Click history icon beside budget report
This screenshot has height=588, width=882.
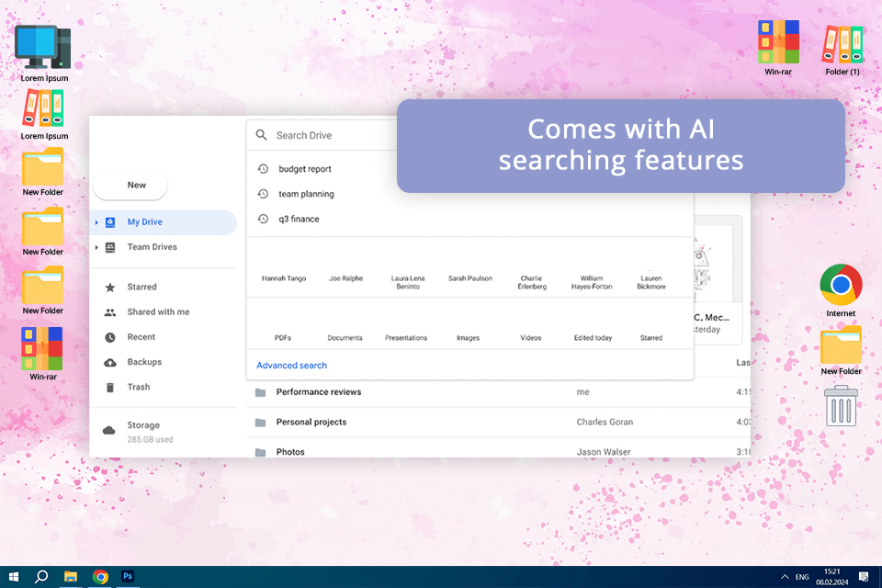tap(263, 169)
